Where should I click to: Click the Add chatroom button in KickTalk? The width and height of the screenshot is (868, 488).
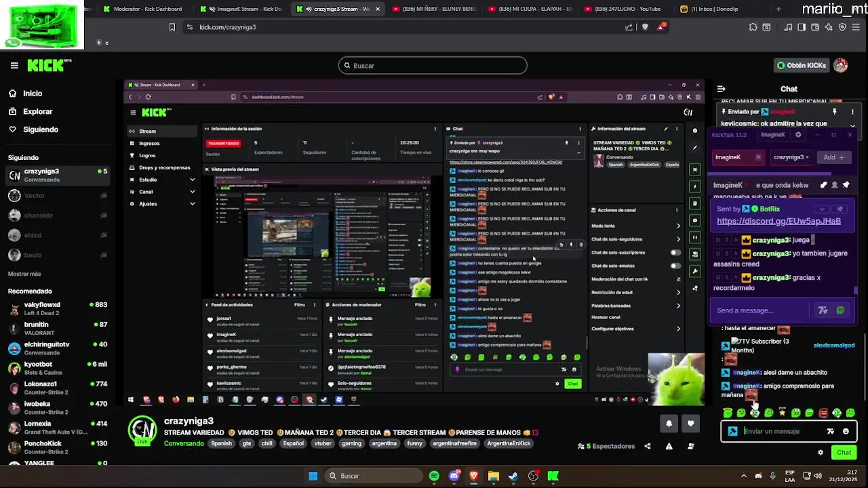click(834, 157)
